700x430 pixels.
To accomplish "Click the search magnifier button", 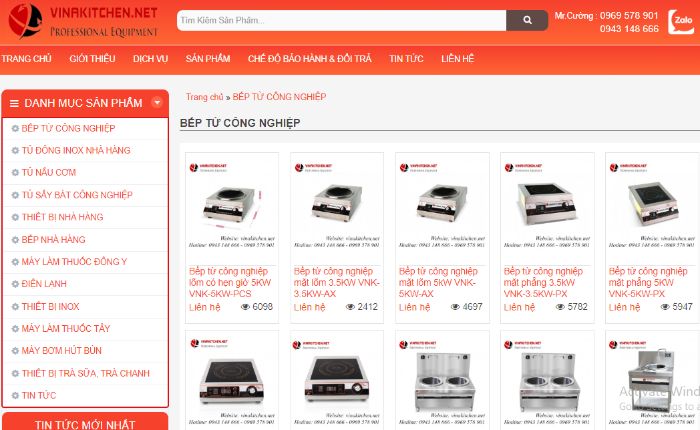I will tap(527, 20).
